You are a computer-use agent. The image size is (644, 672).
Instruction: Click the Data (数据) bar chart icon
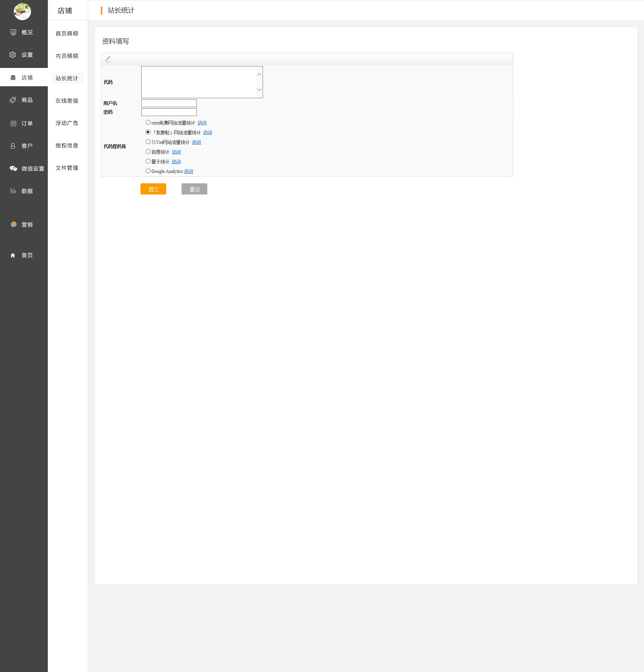[x=13, y=191]
